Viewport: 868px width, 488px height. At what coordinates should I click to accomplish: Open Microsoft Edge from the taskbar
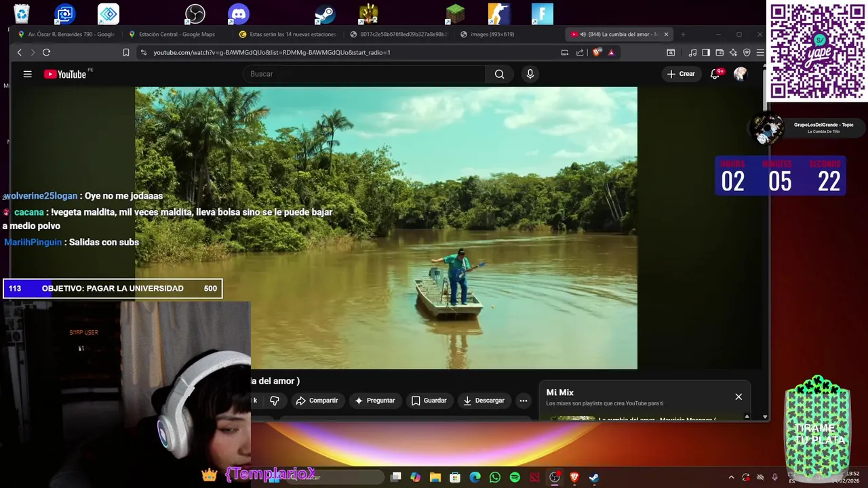[x=475, y=477]
